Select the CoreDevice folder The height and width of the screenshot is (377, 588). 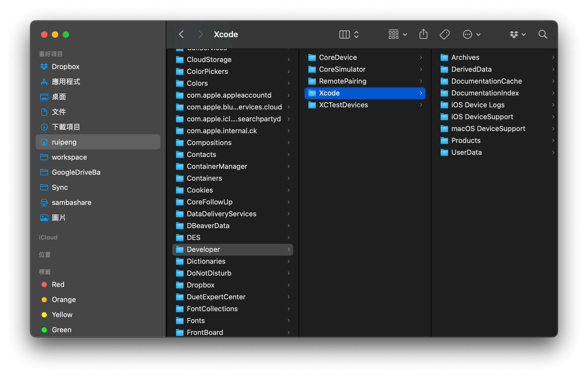365,57
